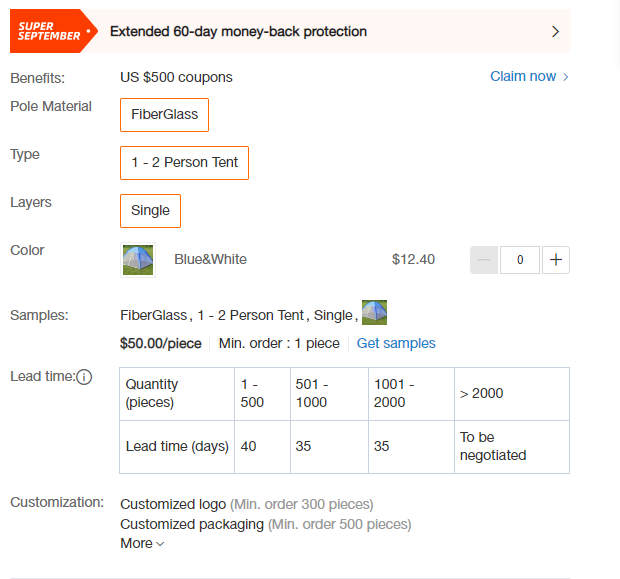Select FiberGlass pole material option
This screenshot has width=620, height=579.
click(164, 115)
